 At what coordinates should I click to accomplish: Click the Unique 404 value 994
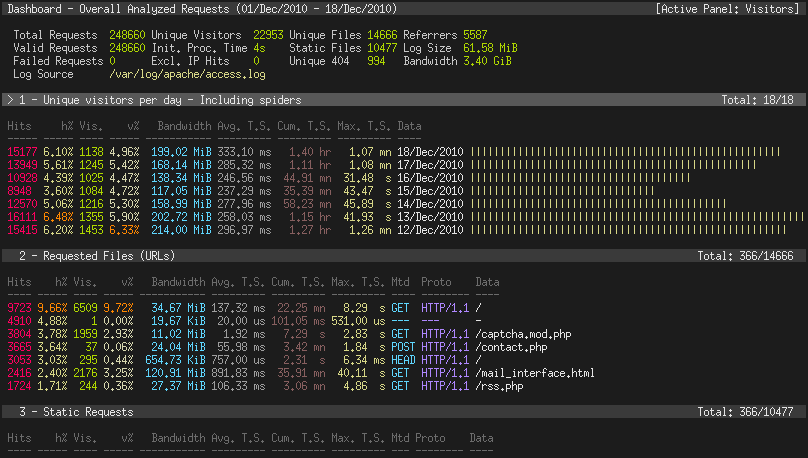tap(376, 61)
